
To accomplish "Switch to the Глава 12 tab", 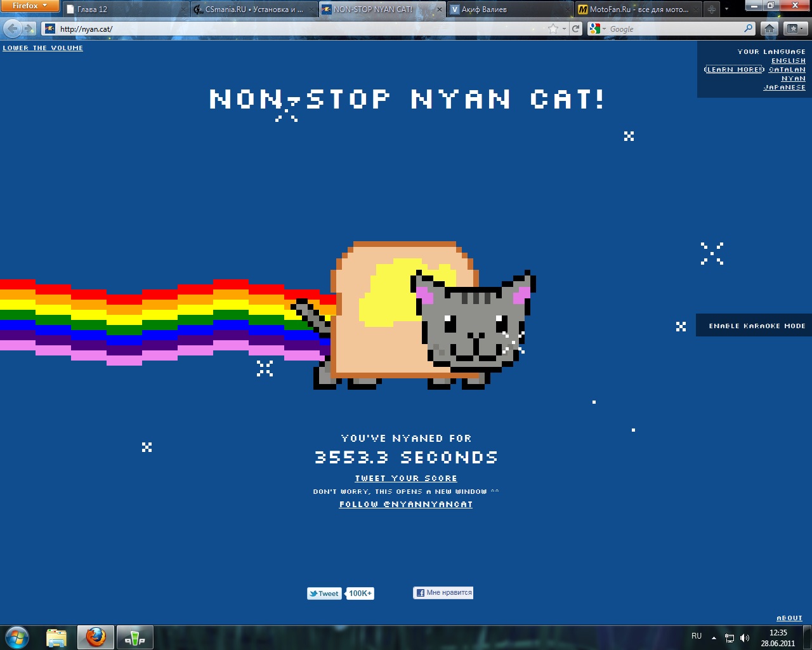I will [x=126, y=10].
